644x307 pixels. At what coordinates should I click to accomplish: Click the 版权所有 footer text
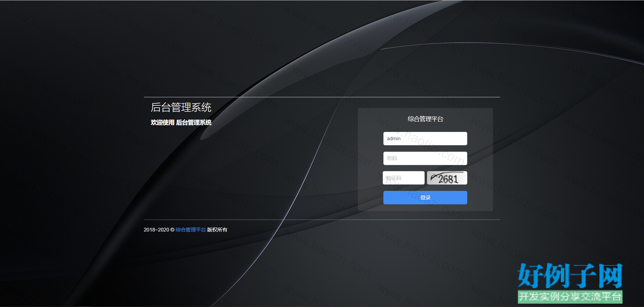click(217, 230)
